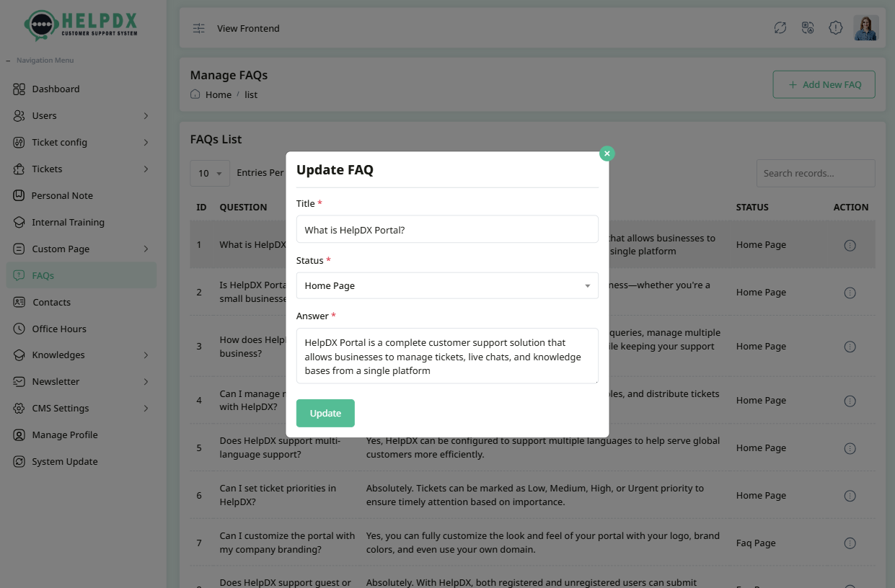Click the Update button
This screenshot has height=588, width=895.
(325, 413)
